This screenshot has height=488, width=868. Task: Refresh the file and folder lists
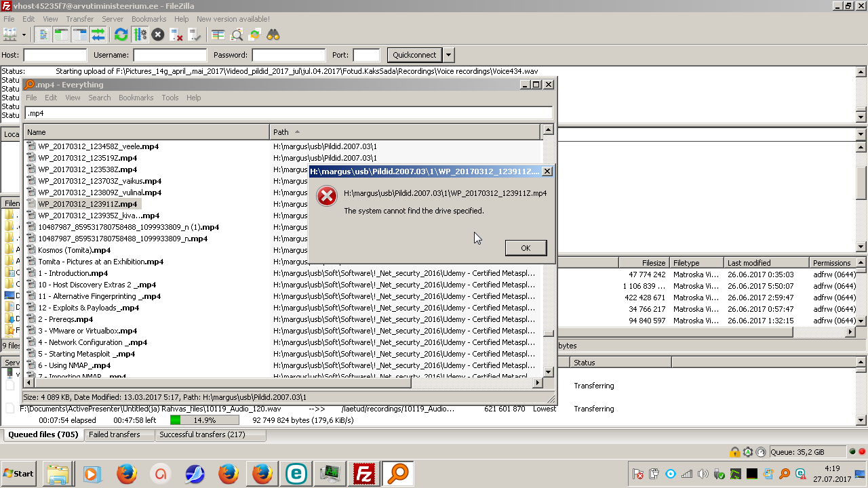(121, 35)
